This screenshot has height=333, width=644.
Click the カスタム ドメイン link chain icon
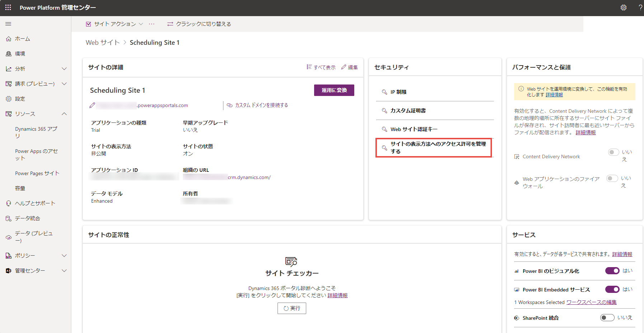(229, 105)
